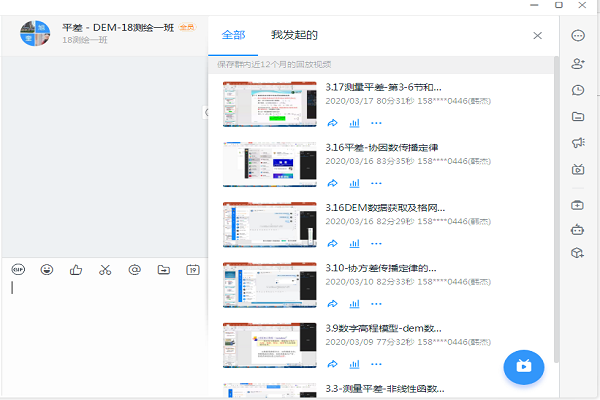
Task: Open the calendar schedule icon in toolbar
Action: click(192, 269)
